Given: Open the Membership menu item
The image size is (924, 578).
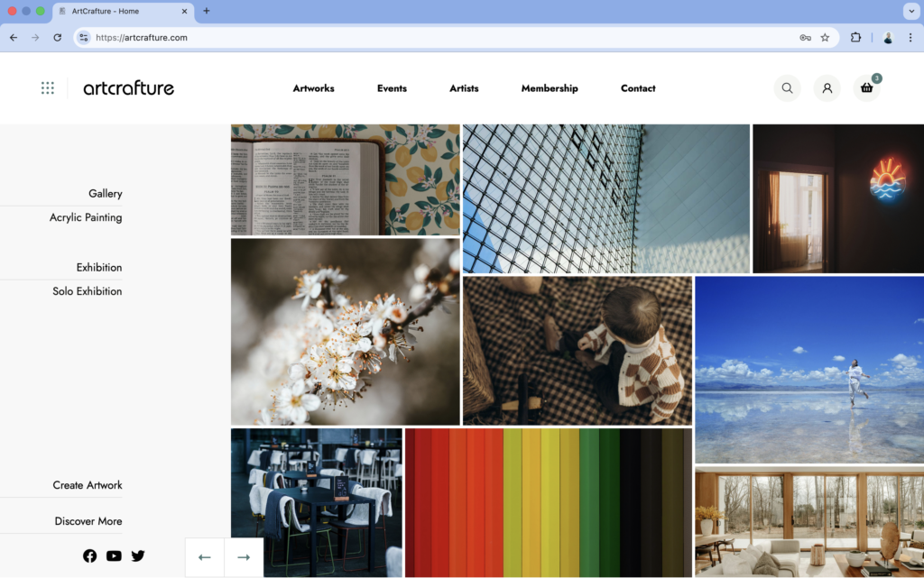Looking at the screenshot, I should point(550,88).
